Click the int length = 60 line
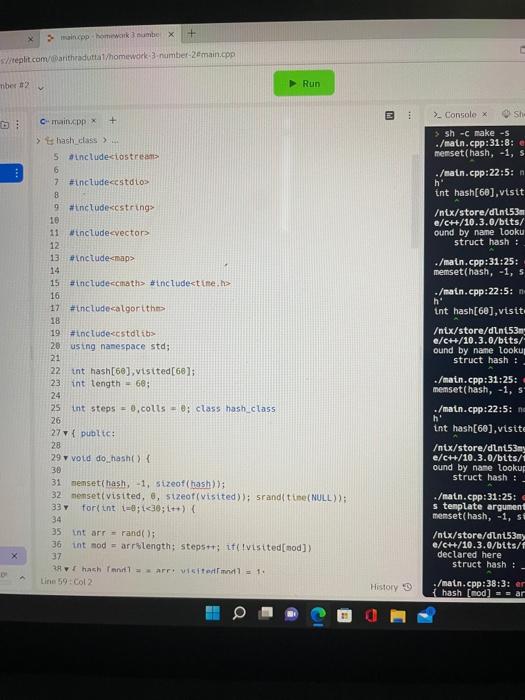 pos(111,383)
